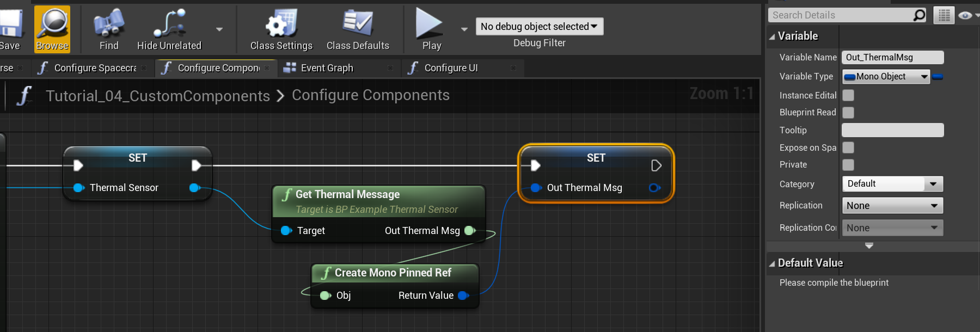The width and height of the screenshot is (980, 332).
Task: Toggle Hide Unrelated nodes icon
Action: point(169,24)
